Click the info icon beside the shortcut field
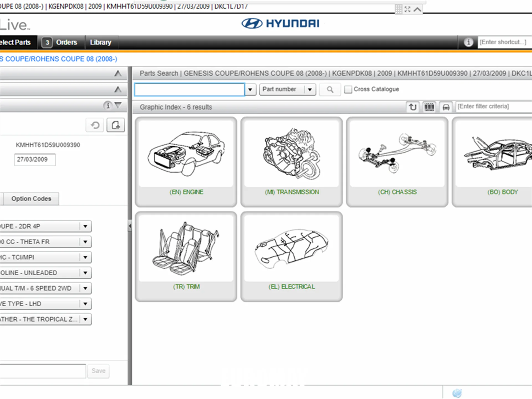 click(x=469, y=42)
